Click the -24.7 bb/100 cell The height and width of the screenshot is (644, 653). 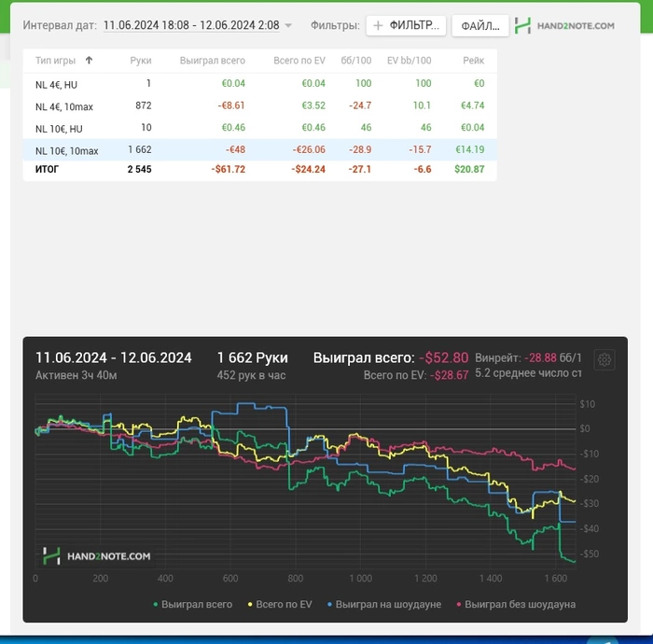point(360,105)
